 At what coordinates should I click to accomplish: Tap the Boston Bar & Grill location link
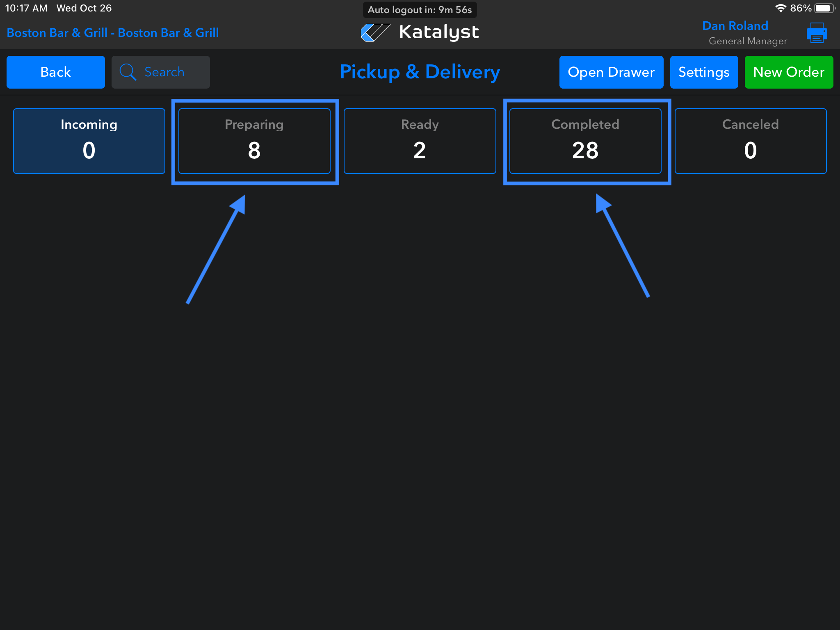[x=113, y=33]
